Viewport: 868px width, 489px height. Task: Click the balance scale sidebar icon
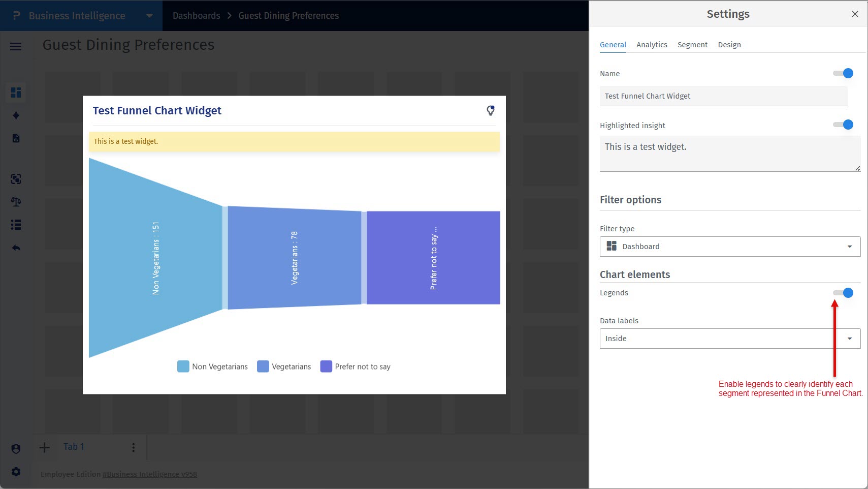(16, 202)
